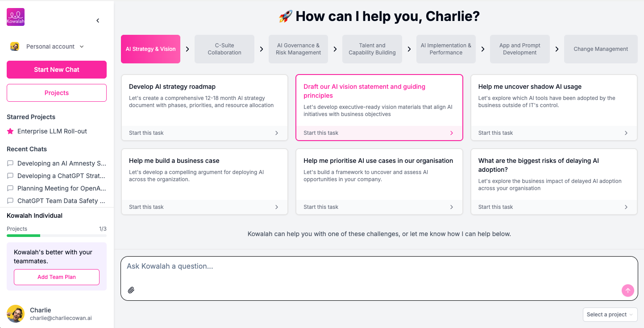Click the Projects usage progress bar

(x=57, y=236)
